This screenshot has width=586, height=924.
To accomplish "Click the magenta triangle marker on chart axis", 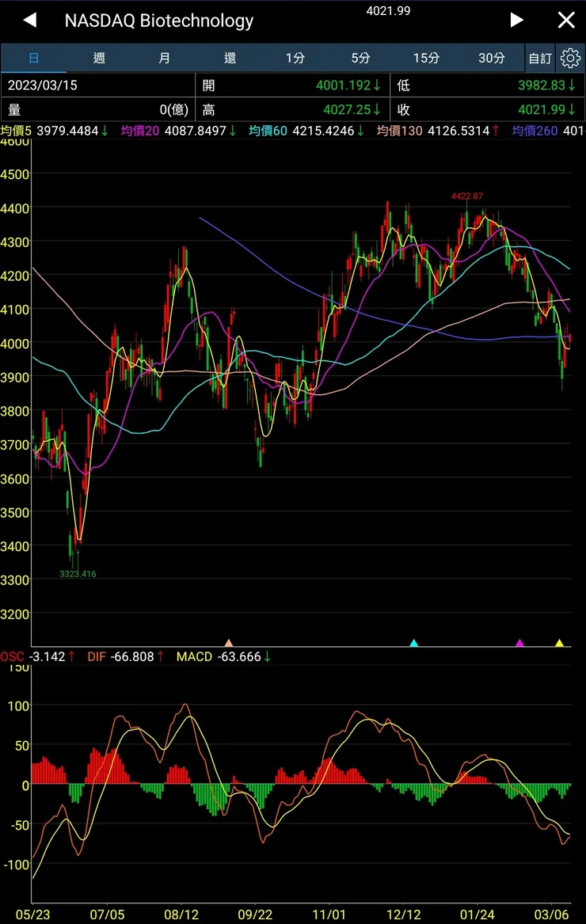I will point(519,642).
